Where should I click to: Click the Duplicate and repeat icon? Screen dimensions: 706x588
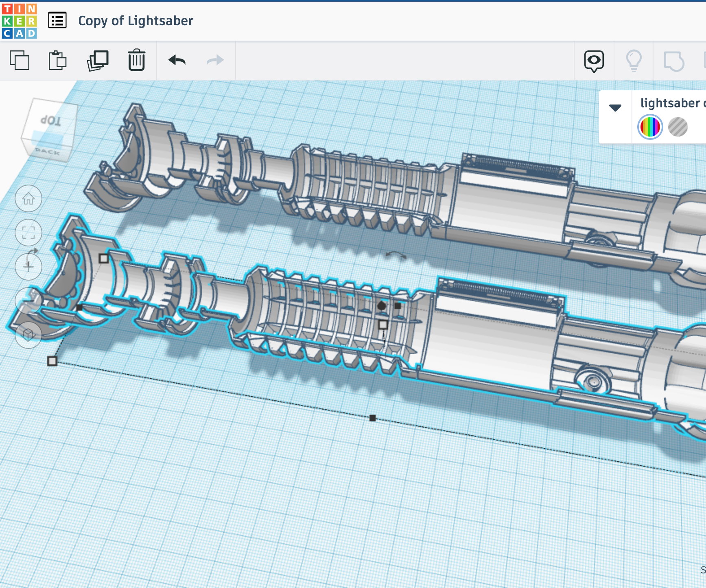(98, 60)
